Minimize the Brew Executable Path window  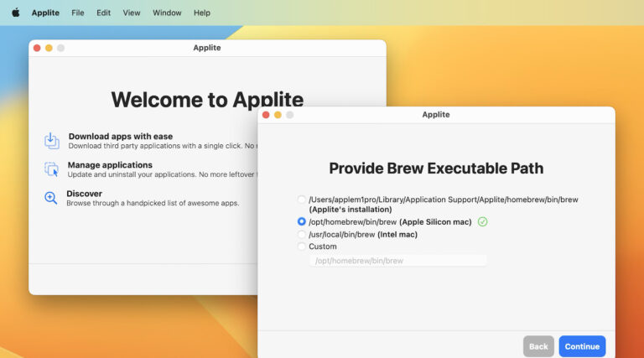(x=278, y=115)
